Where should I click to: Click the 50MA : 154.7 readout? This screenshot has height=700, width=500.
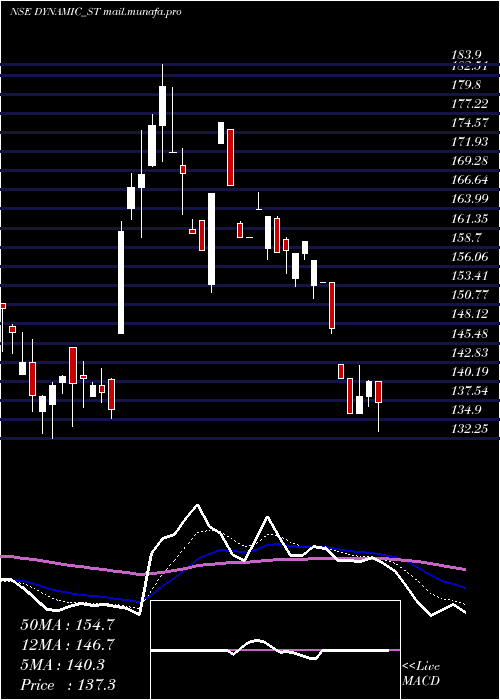[x=67, y=625]
